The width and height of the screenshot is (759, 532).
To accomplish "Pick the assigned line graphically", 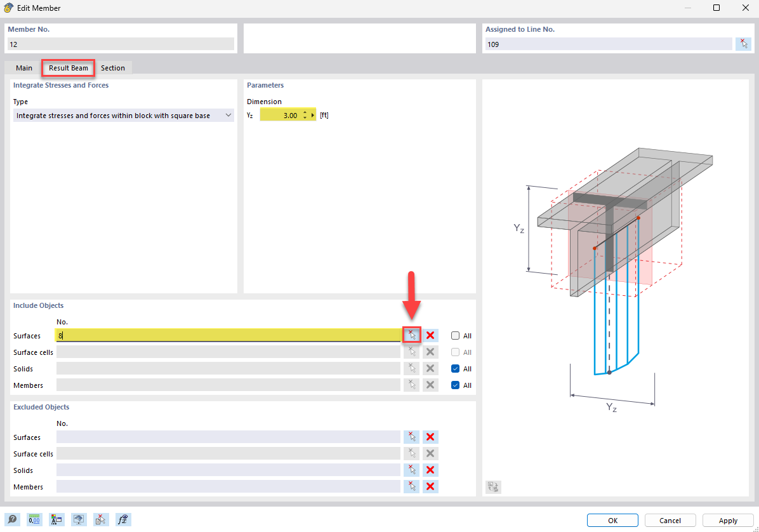I will (743, 43).
